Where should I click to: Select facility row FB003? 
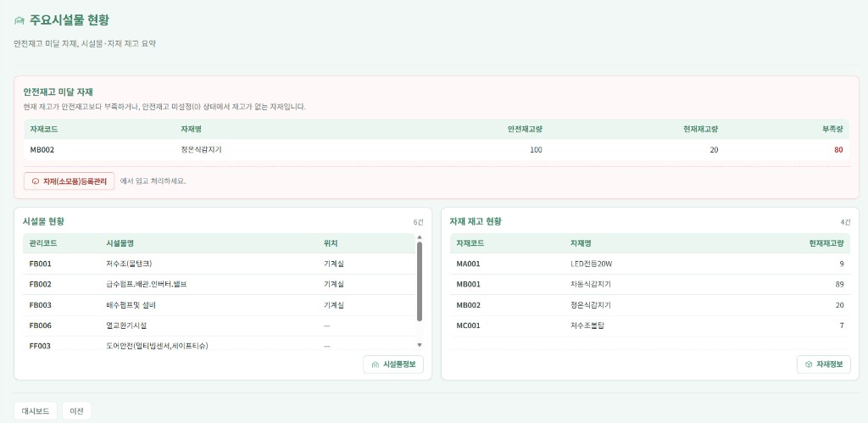pos(219,305)
